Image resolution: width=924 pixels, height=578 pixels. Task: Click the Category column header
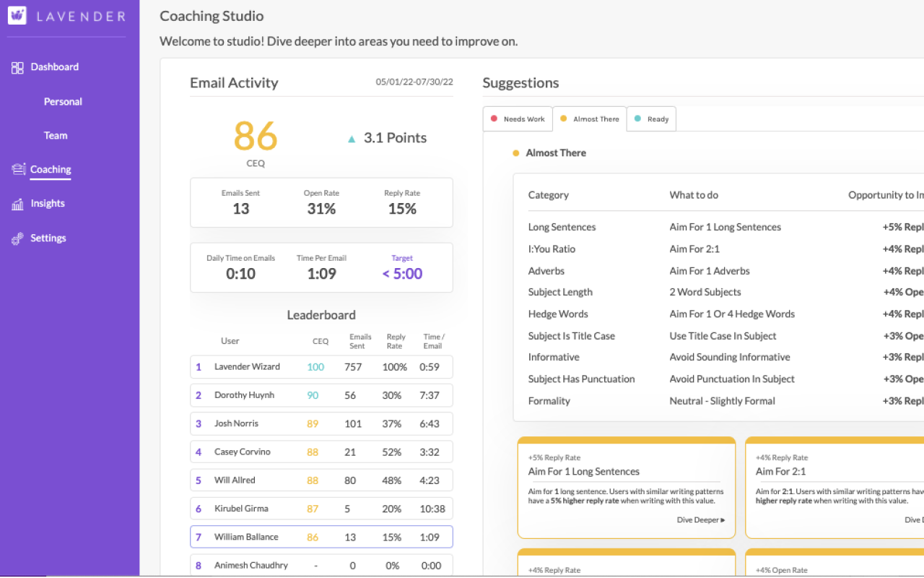coord(548,195)
